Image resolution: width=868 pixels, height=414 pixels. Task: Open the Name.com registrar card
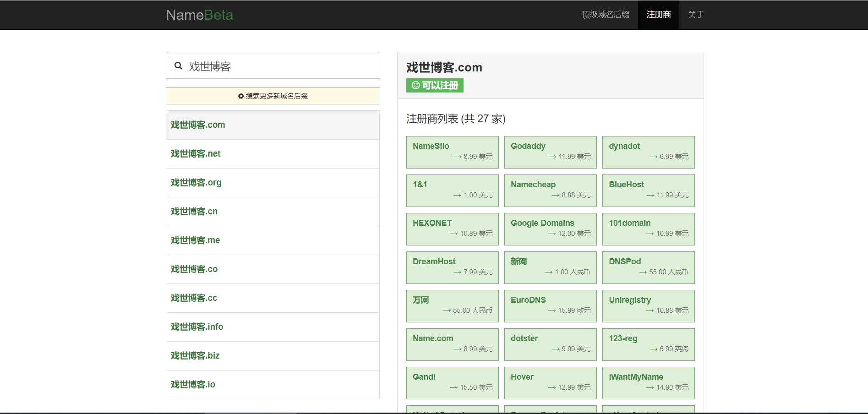(453, 344)
